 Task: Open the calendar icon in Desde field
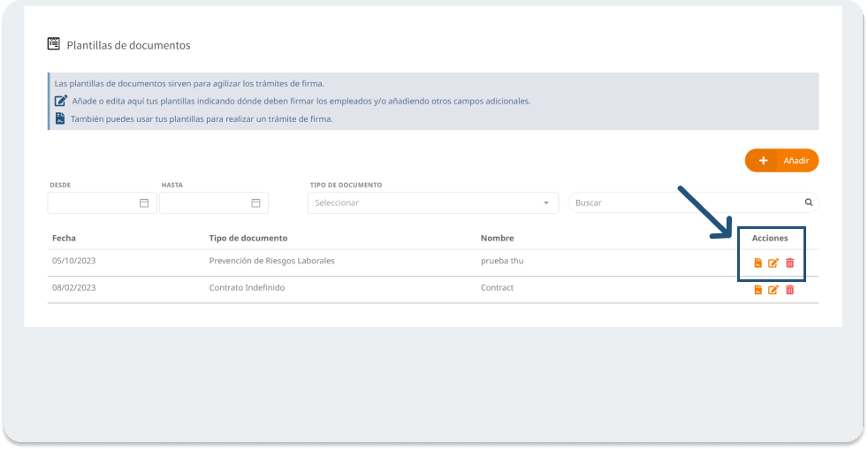(x=144, y=203)
